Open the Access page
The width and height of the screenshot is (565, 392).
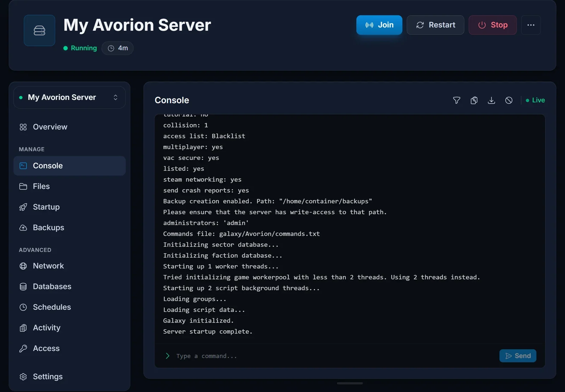click(x=70, y=349)
